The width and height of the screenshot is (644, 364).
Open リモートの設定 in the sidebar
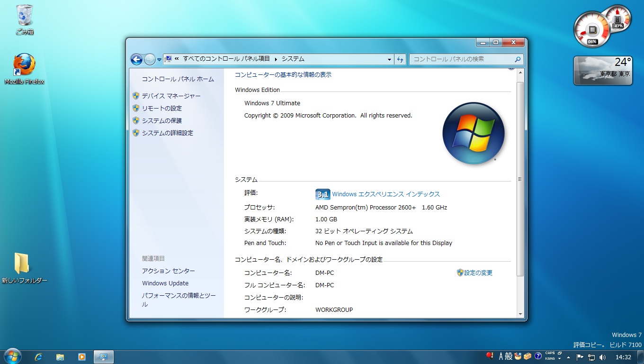[x=162, y=109]
